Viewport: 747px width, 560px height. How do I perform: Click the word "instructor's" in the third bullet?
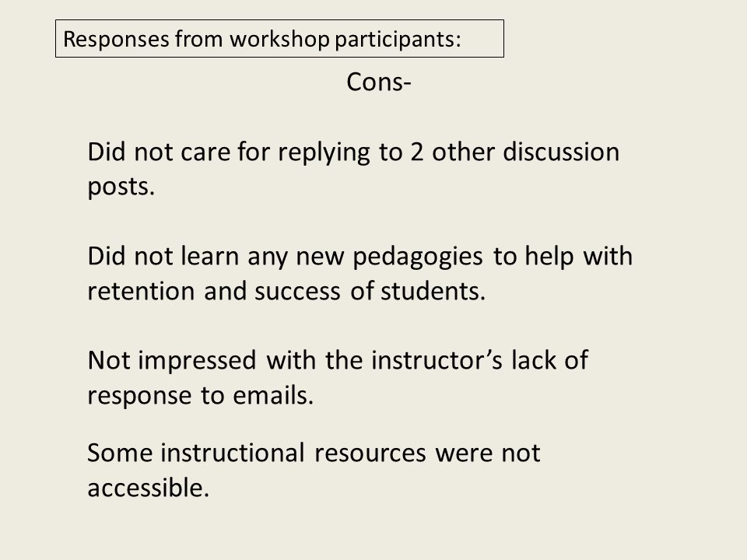[x=437, y=360]
